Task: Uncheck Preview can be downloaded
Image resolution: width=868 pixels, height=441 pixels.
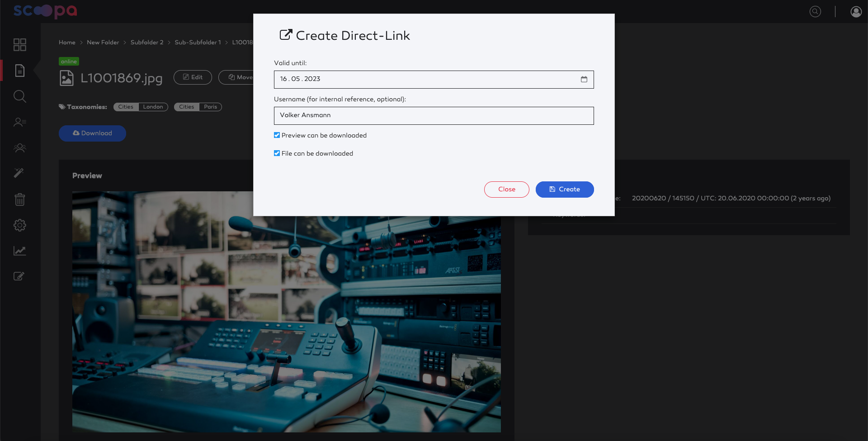Action: 277,135
